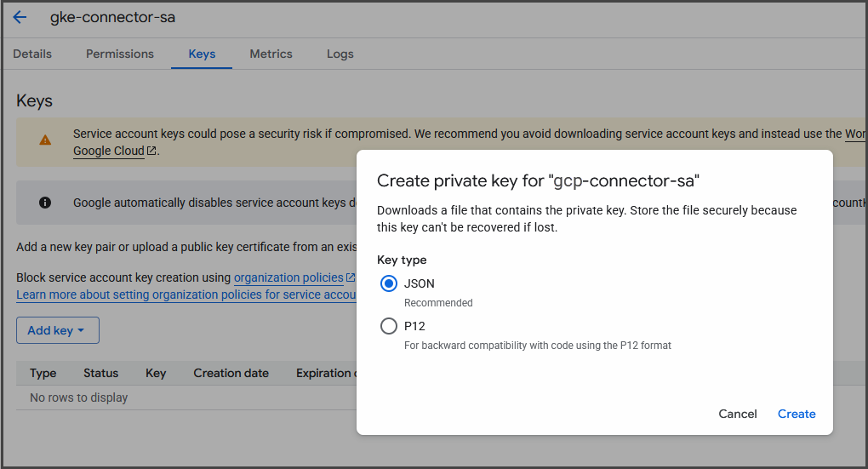Click the back arrow next to gke-connector-sa
868x469 pixels.
click(20, 18)
